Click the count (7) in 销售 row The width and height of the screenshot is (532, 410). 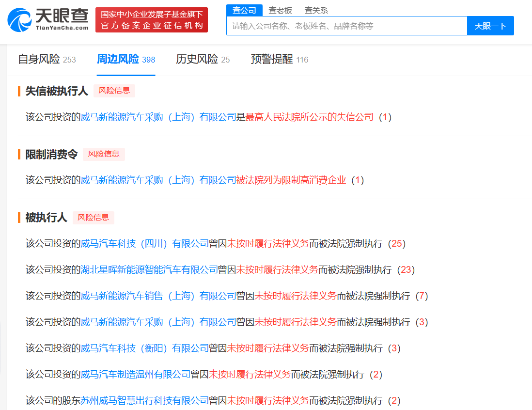click(422, 296)
